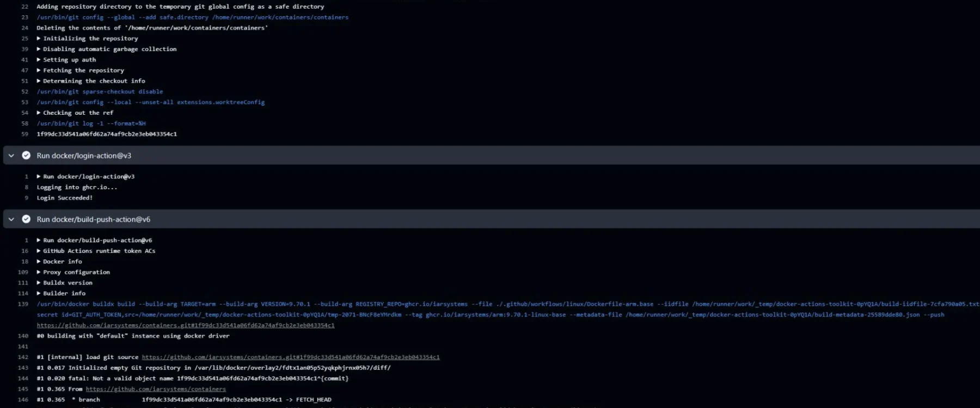Expand the 'Proxy configuration' log group
Image resolution: width=980 pixels, height=408 pixels.
[39, 272]
